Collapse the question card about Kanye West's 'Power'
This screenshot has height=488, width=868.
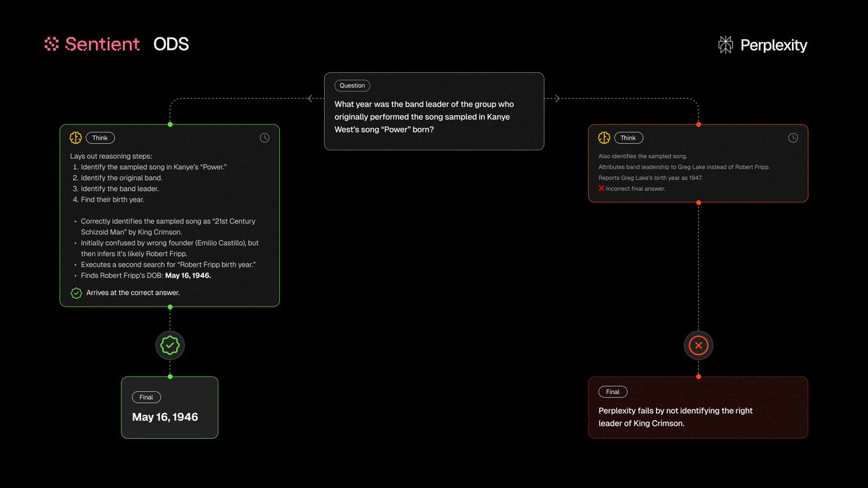pos(434,111)
